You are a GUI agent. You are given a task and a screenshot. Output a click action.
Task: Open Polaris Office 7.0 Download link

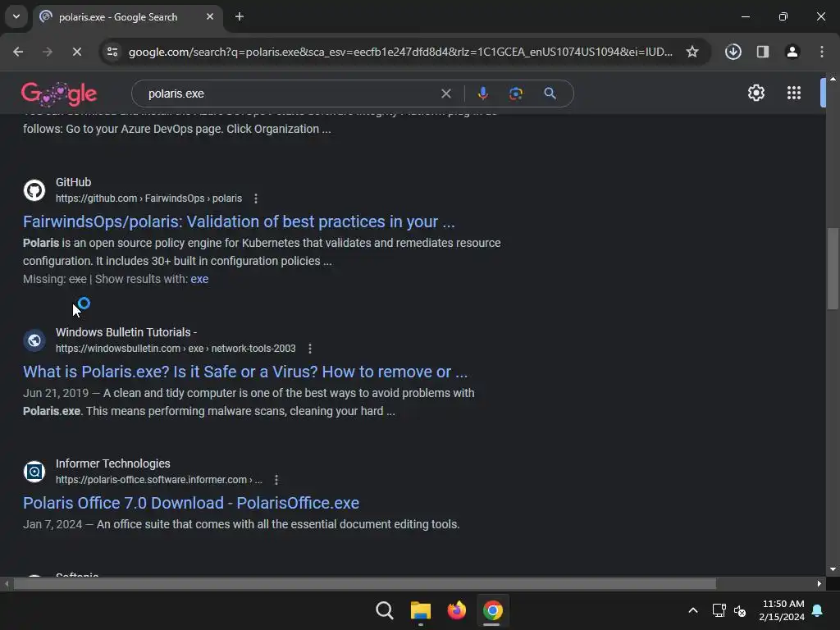(x=190, y=503)
